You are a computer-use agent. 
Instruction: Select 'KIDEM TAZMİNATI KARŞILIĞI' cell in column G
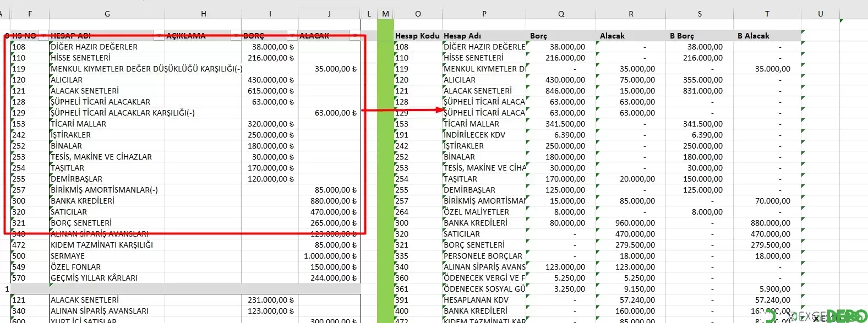click(107, 245)
